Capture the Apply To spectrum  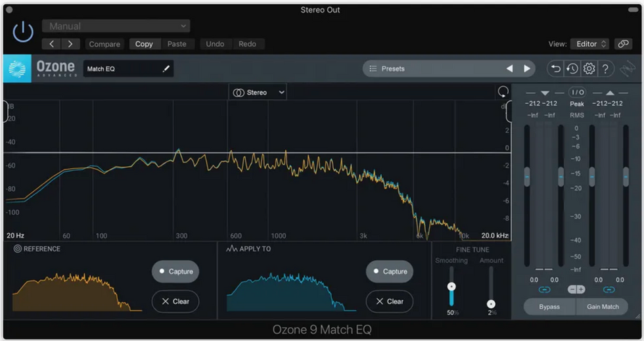pyautogui.click(x=389, y=271)
